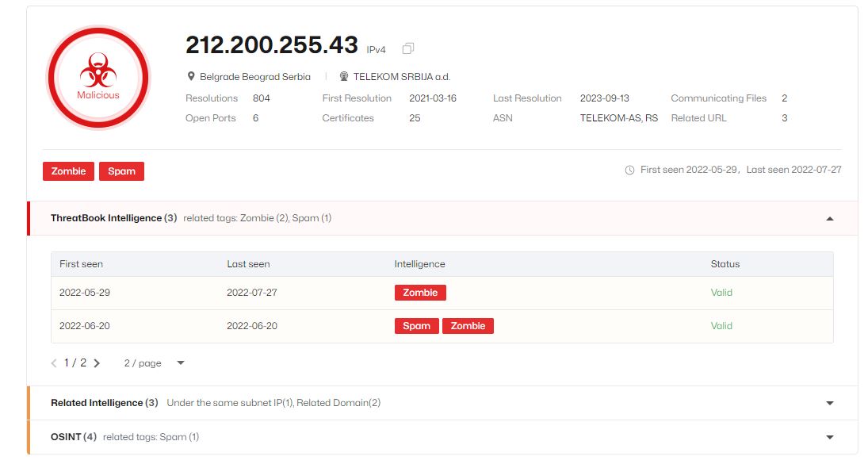Collapse the ThreatBook Intelligence section arrow

(x=830, y=219)
